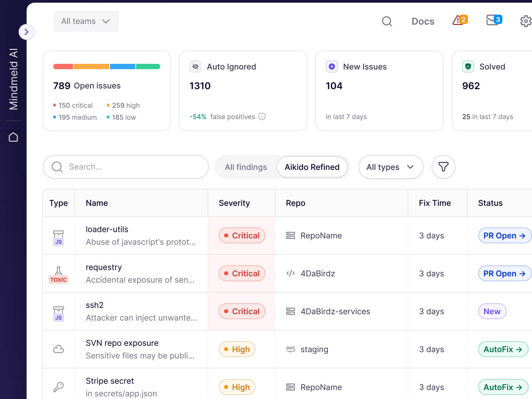Click the red critical segment of issues bar
Screen dimensions: 532x399
click(x=63, y=66)
